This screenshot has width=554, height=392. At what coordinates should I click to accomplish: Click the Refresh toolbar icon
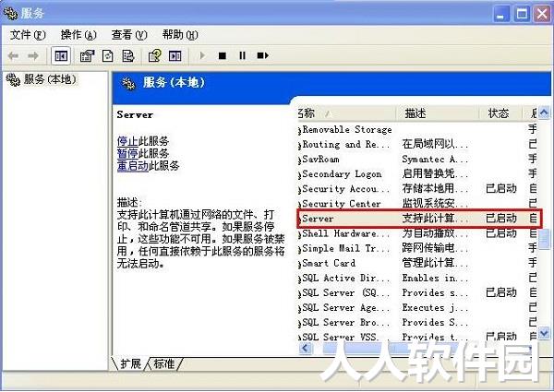[x=108, y=55]
